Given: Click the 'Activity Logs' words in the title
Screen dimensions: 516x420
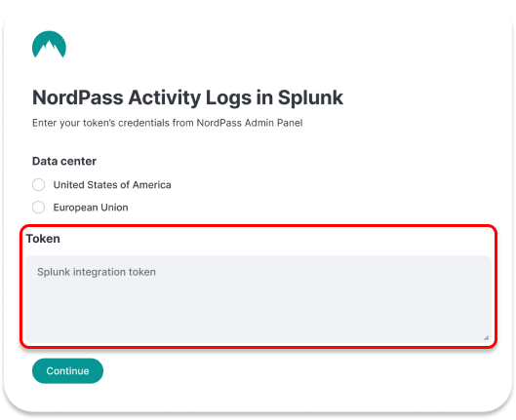Looking at the screenshot, I should (190, 98).
